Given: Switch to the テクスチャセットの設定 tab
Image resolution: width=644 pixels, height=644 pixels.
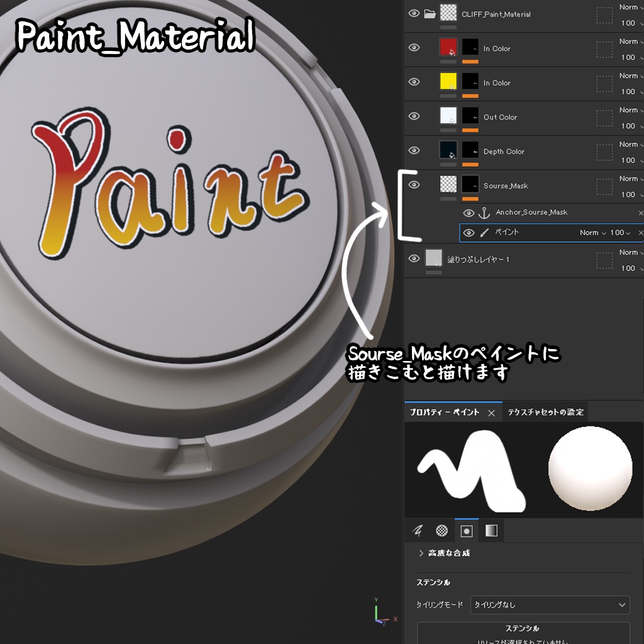Looking at the screenshot, I should 545,413.
